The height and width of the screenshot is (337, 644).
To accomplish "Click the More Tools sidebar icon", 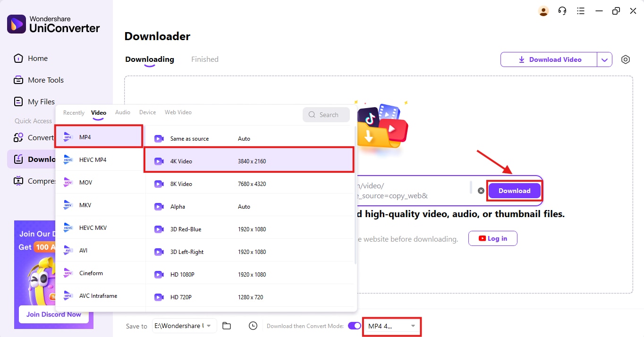I will 18,80.
